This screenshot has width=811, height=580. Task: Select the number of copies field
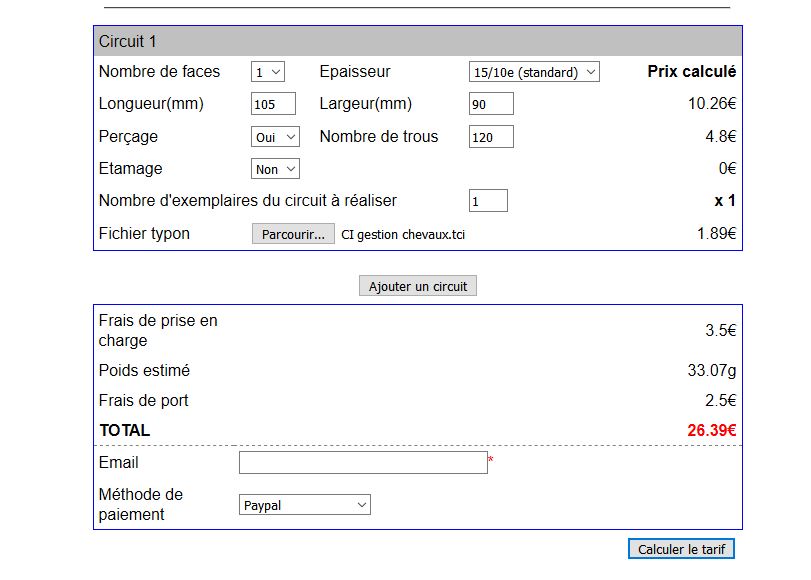click(488, 201)
